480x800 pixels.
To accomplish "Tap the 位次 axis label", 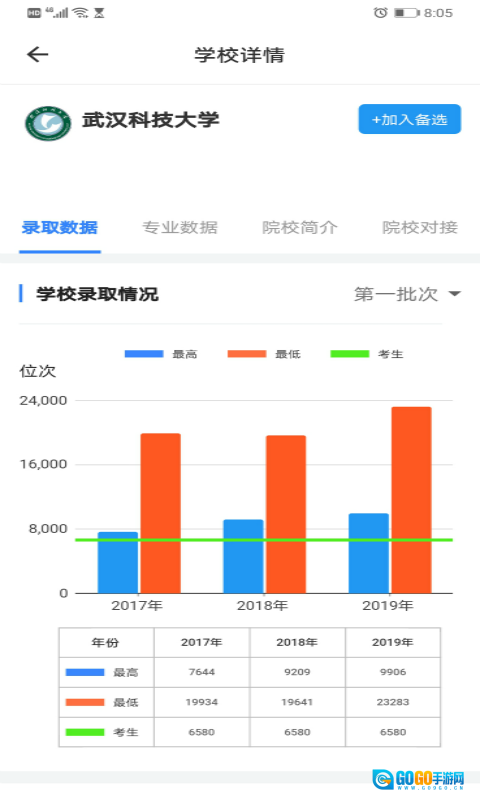I will click(38, 371).
